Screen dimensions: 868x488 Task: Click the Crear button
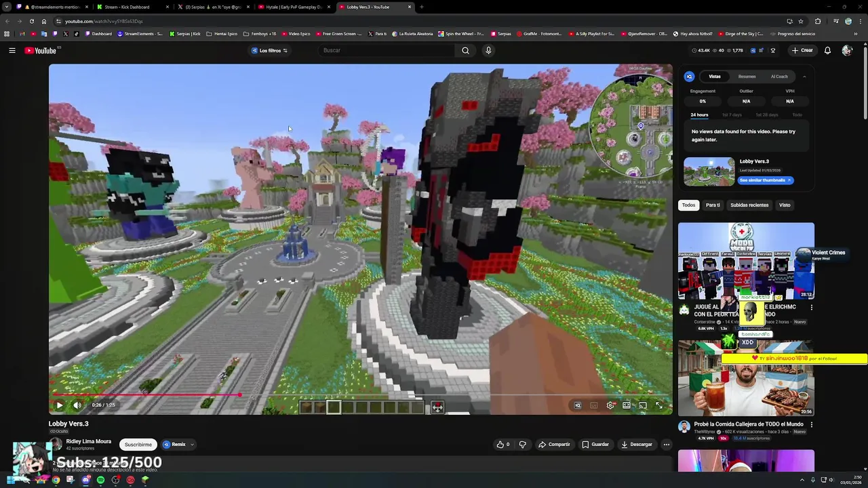click(x=802, y=50)
